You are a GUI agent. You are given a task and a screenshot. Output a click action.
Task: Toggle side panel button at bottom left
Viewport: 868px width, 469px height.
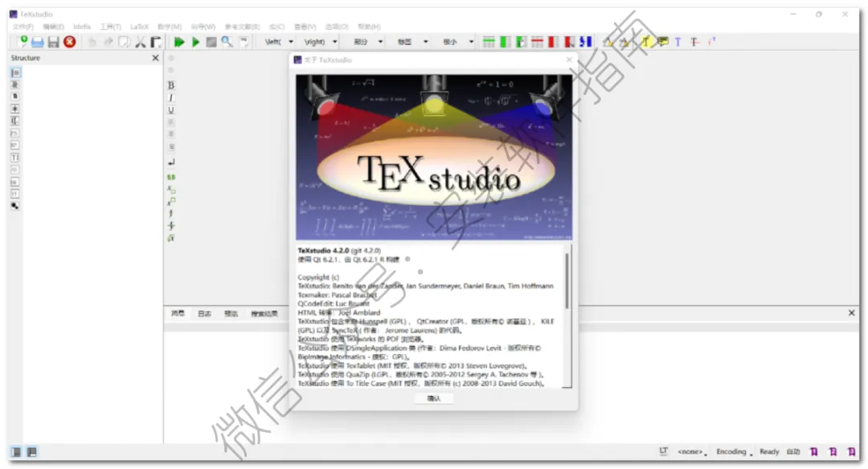[16, 452]
